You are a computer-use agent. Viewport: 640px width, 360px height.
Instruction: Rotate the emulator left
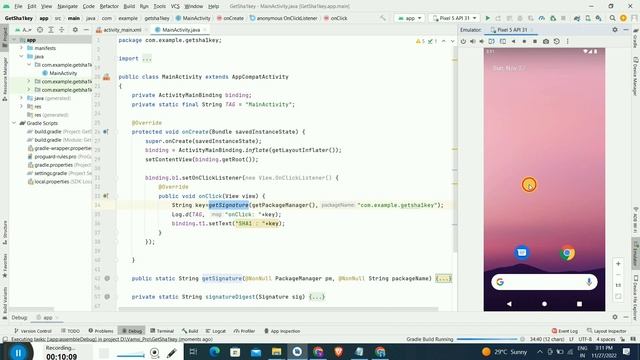492,41
